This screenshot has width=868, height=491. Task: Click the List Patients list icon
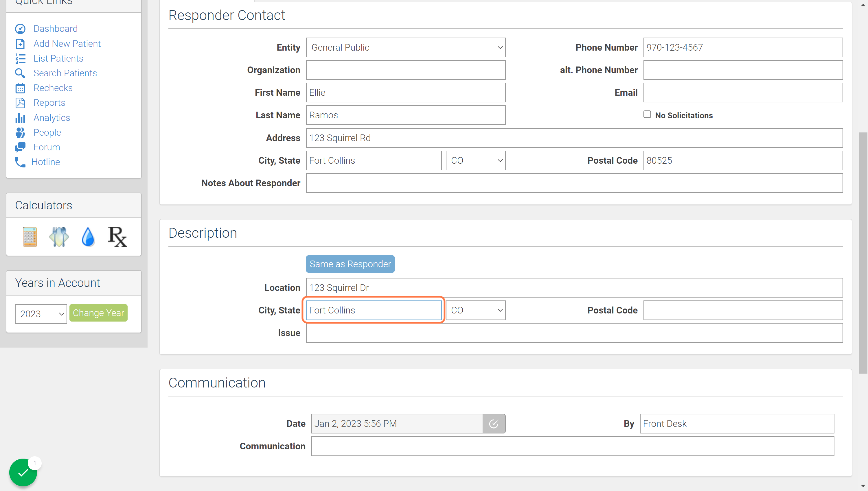pos(20,59)
